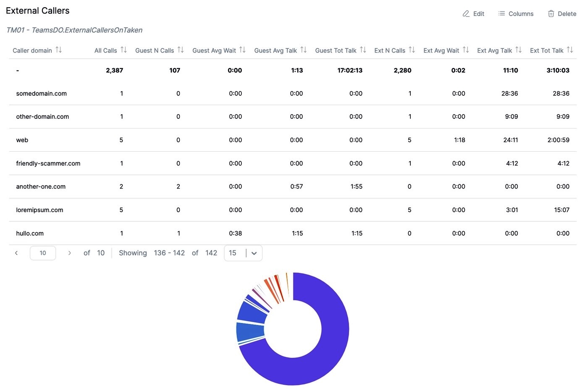The image size is (588, 391).
Task: Sort by Ext Tot Talk arrows icon
Action: coord(570,50)
